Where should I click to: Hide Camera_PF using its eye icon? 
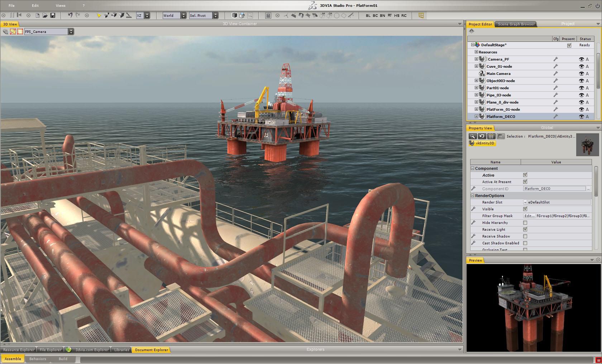point(581,59)
